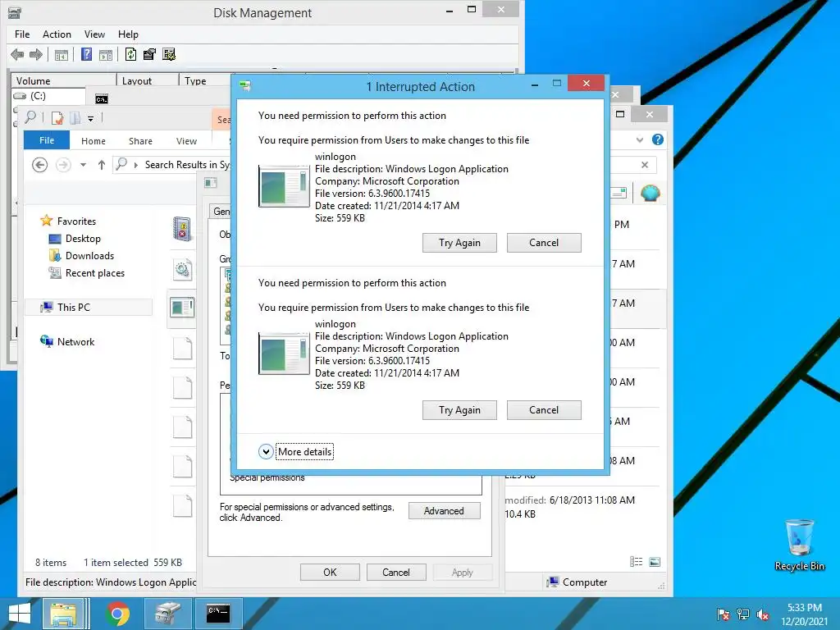Click second Try Again button above More details
Screen dimensions: 840x630
(459, 410)
